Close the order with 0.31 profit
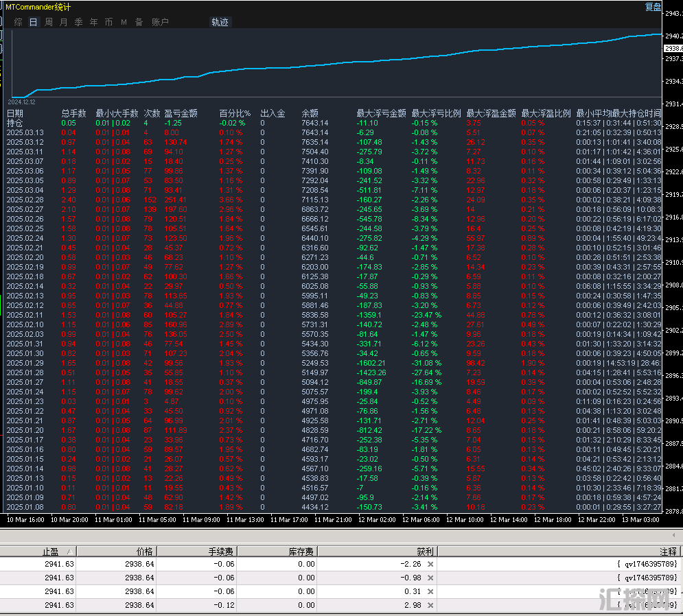683x616 pixels. pos(430,591)
